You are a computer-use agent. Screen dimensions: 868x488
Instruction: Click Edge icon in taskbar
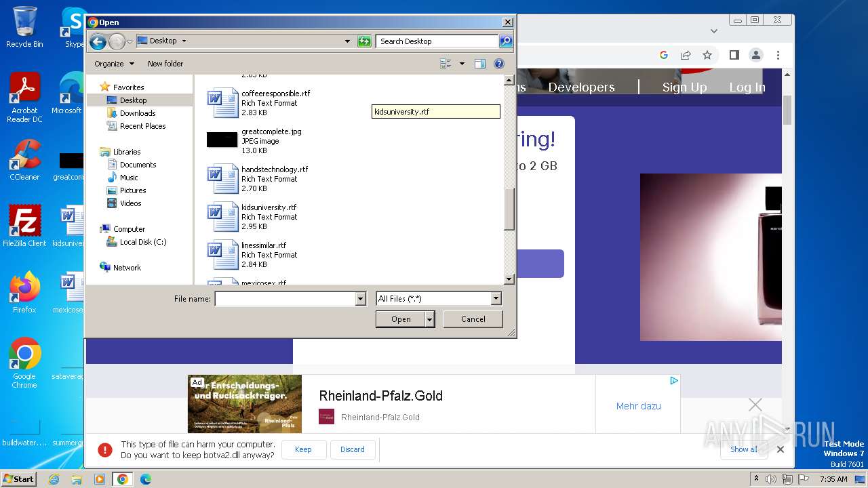pos(145,479)
